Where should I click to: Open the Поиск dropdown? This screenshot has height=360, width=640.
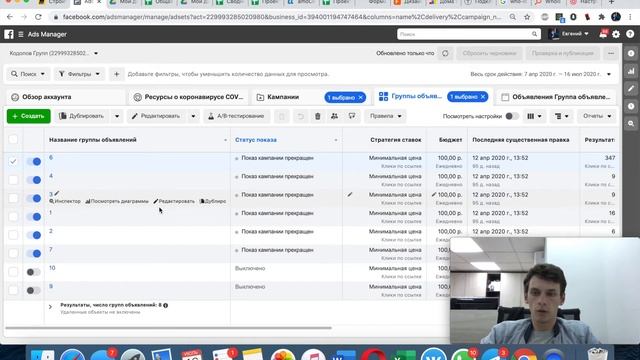[x=28, y=74]
